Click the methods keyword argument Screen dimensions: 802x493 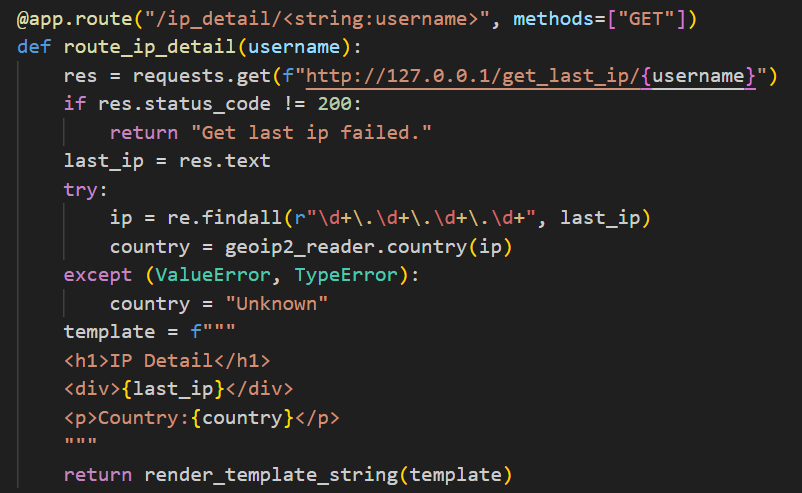553,19
